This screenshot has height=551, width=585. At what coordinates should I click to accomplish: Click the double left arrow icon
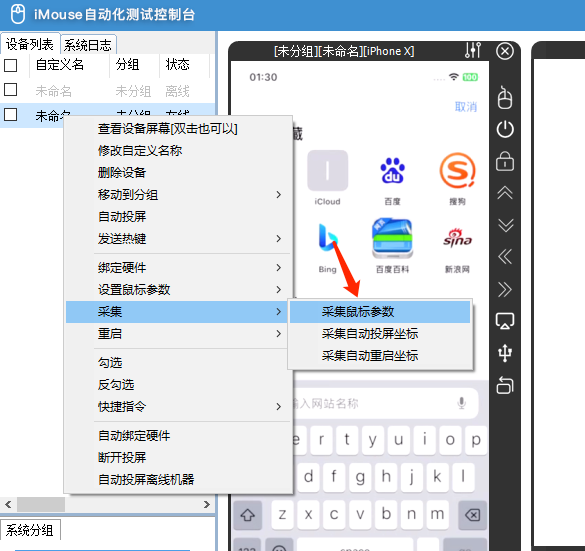[505, 257]
